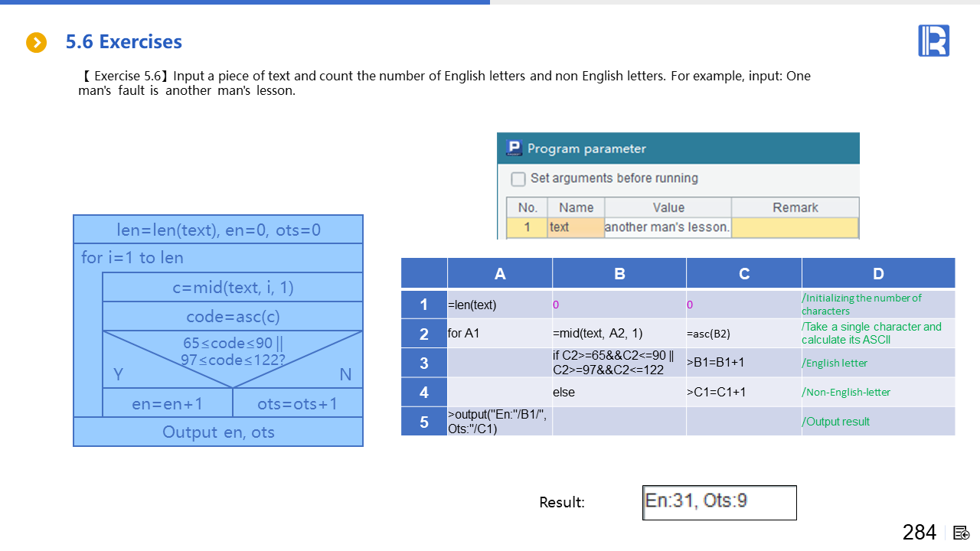Select the Value column header
Screen dimensions: 980x551
tap(668, 207)
